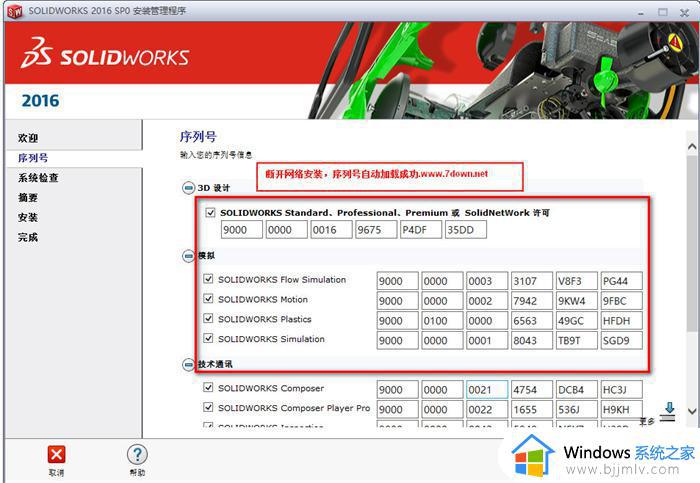The image size is (700, 483).
Task: Click 3D design serial field 0016
Action: point(331,230)
